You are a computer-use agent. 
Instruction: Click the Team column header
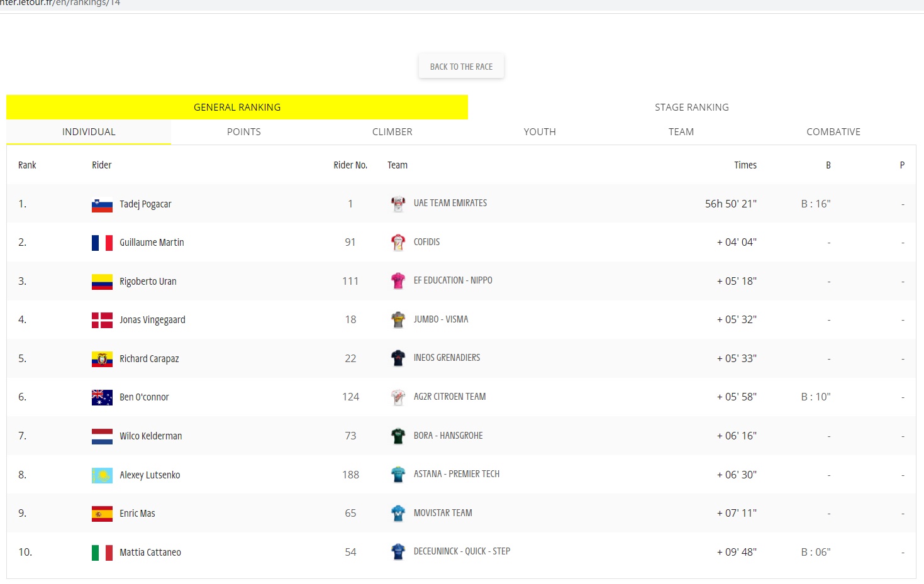(x=398, y=165)
